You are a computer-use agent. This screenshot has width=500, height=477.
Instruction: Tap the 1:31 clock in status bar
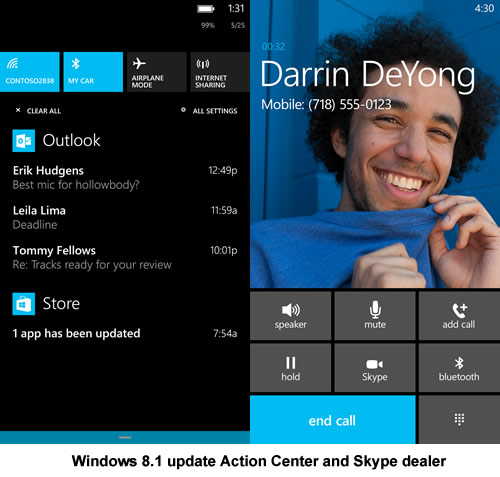tap(236, 8)
